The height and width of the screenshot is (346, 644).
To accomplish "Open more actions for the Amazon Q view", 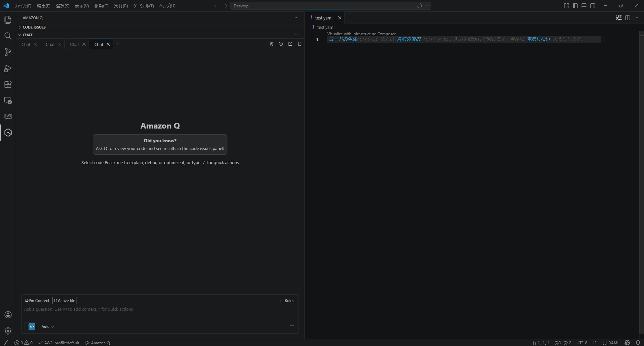I will click(297, 18).
